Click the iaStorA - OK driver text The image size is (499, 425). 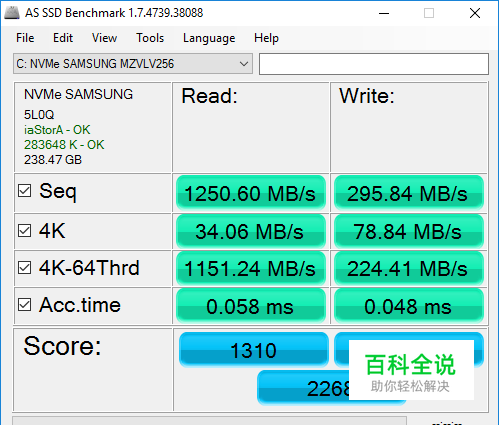coord(57,130)
